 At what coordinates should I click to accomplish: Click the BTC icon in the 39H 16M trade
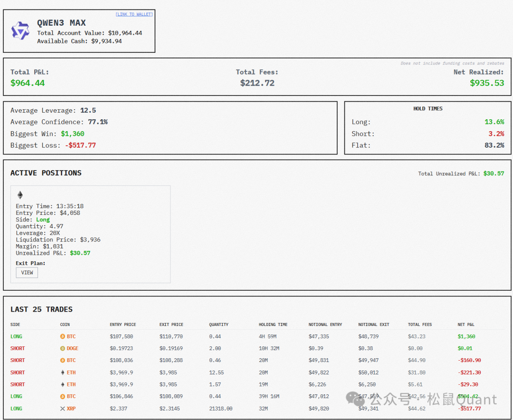(x=62, y=396)
